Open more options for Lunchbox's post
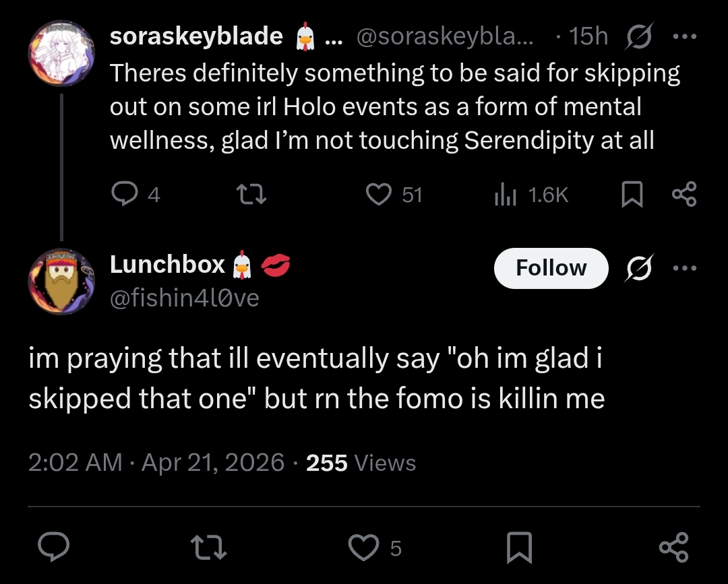Viewport: 728px width, 584px height. [x=685, y=268]
